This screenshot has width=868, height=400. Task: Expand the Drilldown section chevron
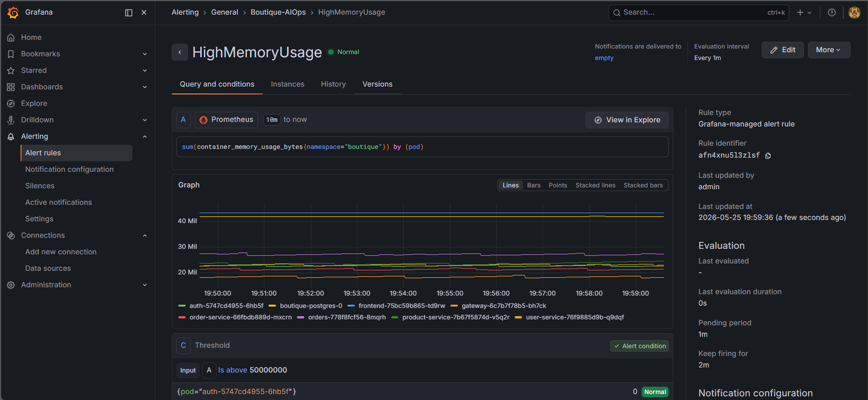145,120
